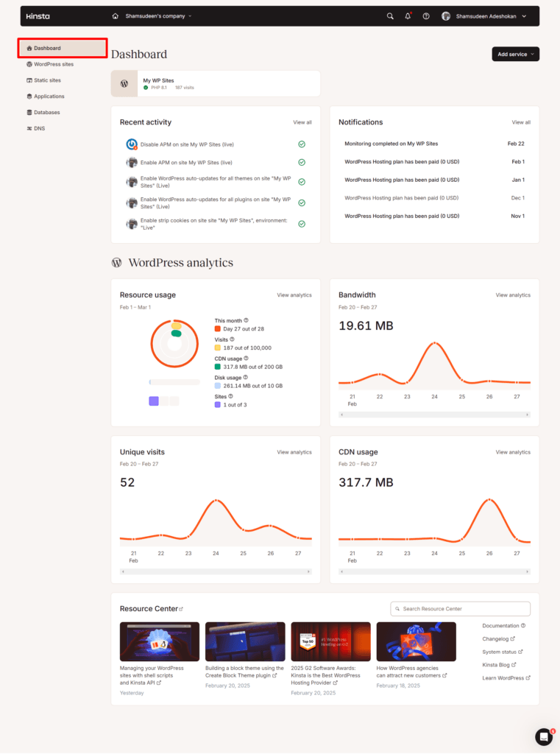Open the Add service dropdown
The width and height of the screenshot is (560, 754).
[515, 54]
